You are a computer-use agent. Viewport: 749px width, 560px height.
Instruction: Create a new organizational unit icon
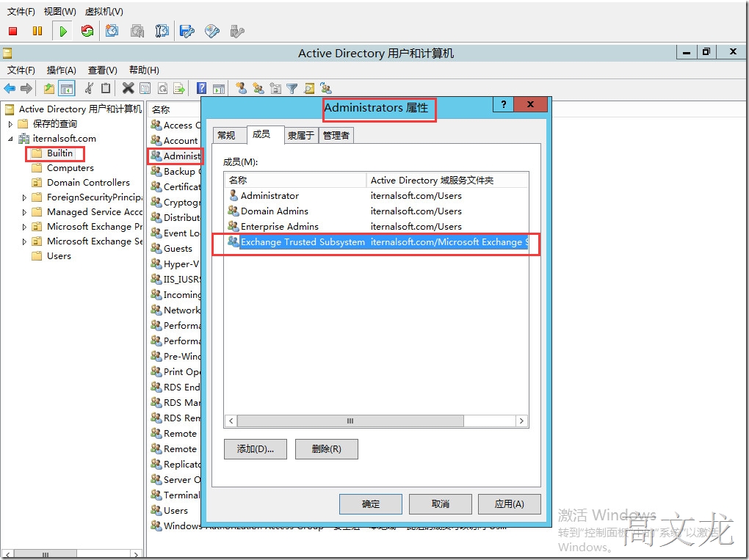275,88
